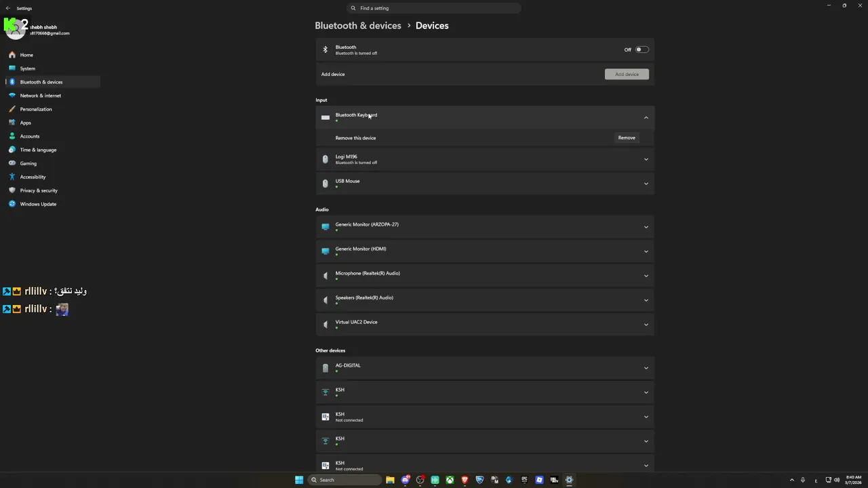This screenshot has height=488, width=868.
Task: Click the Microphone (Realtek(R) Audio) device icon
Action: pyautogui.click(x=325, y=276)
